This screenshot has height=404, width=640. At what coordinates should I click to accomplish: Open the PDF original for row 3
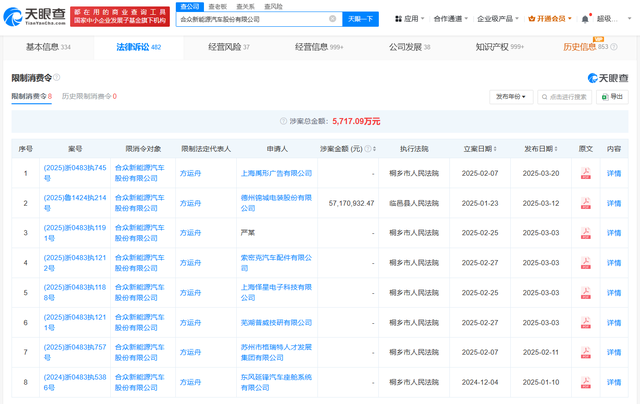point(586,233)
